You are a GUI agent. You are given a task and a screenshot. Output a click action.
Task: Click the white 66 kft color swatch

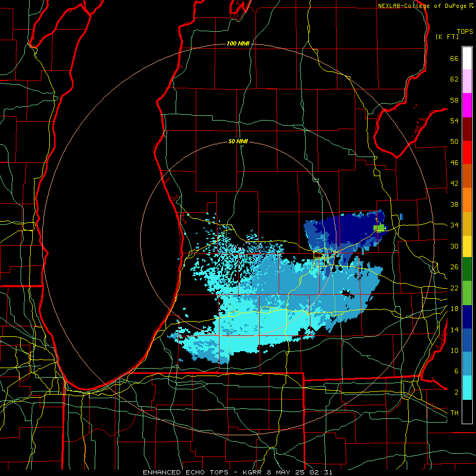[467, 58]
